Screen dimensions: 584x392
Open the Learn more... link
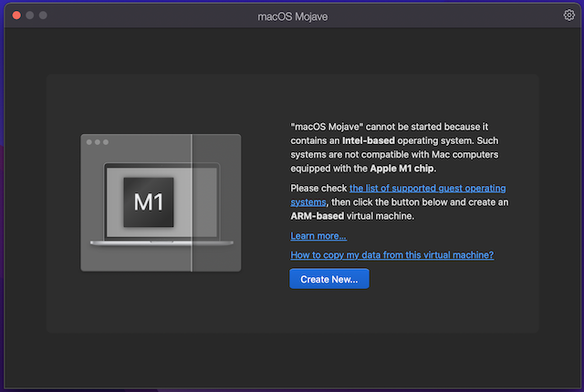[x=318, y=236]
